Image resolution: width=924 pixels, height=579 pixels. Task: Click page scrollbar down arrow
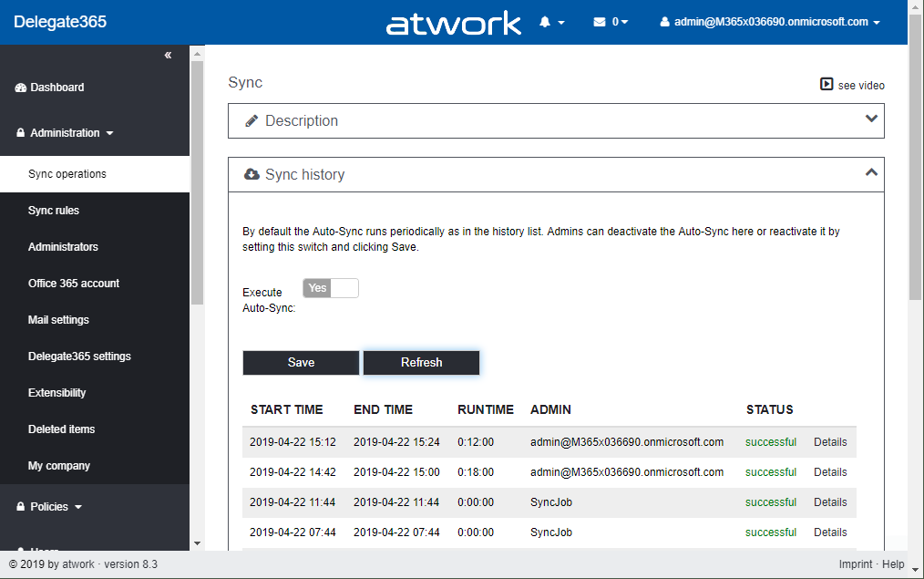tap(915, 570)
